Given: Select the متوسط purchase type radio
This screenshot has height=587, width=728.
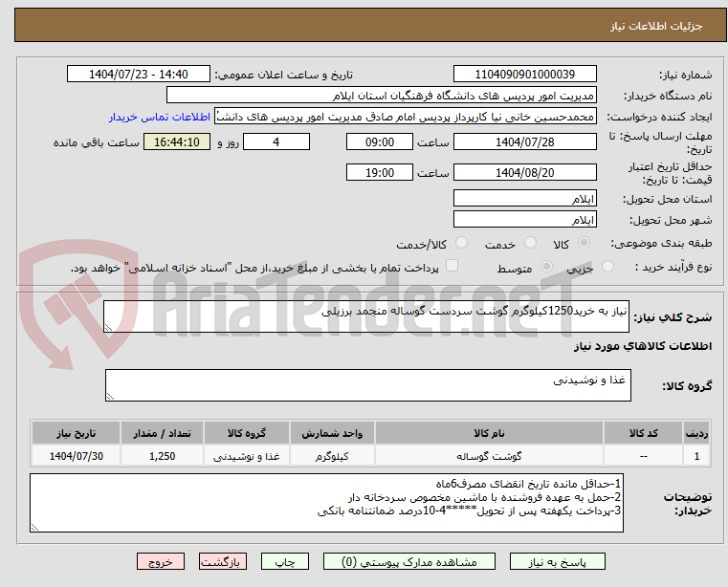Looking at the screenshot, I should tap(547, 267).
